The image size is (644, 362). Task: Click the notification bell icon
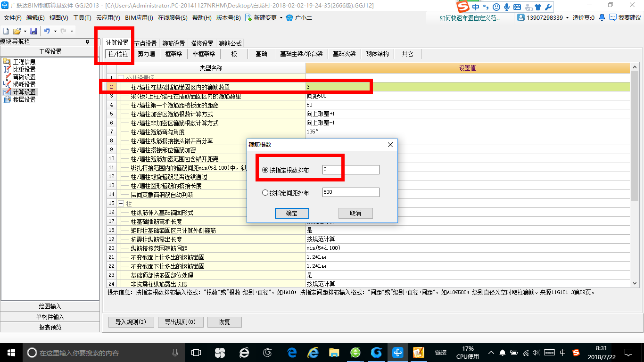pyautogui.click(x=602, y=17)
